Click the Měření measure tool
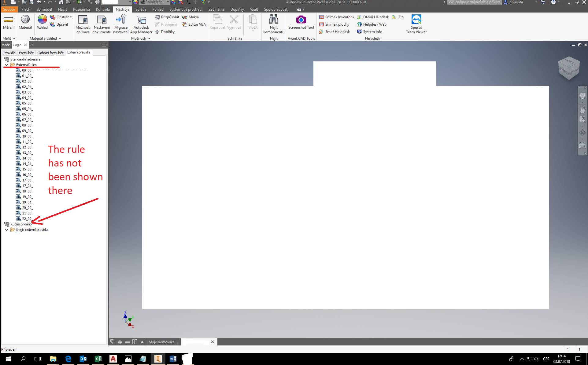This screenshot has width=588, height=365. tap(9, 20)
